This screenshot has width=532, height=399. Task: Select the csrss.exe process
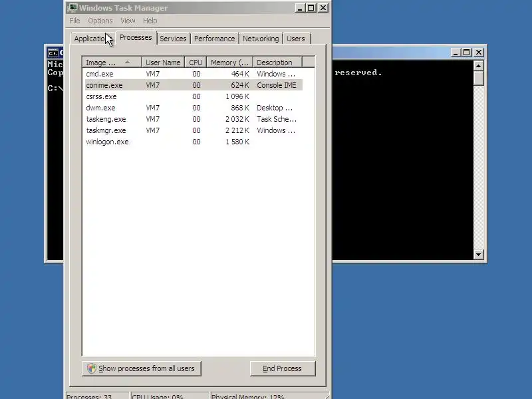(x=194, y=96)
